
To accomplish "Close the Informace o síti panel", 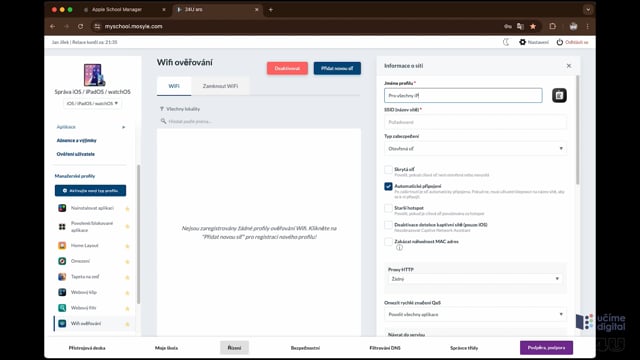I will point(569,66).
